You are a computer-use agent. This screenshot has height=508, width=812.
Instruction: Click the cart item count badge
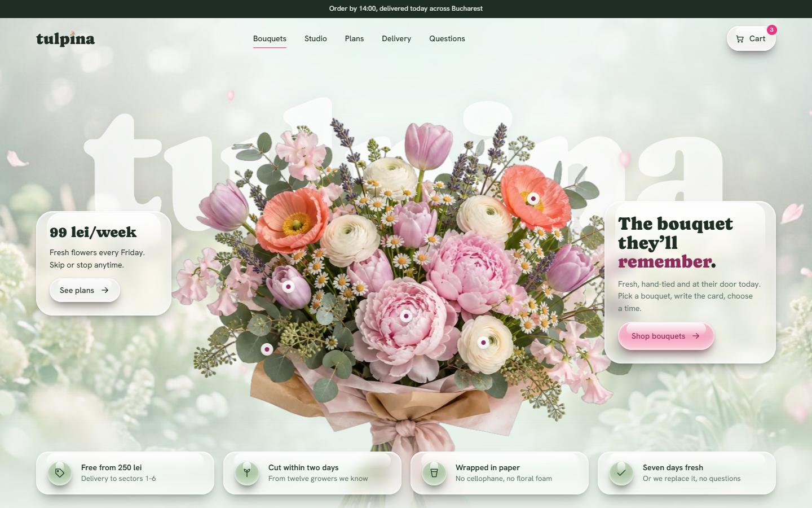pos(771,30)
